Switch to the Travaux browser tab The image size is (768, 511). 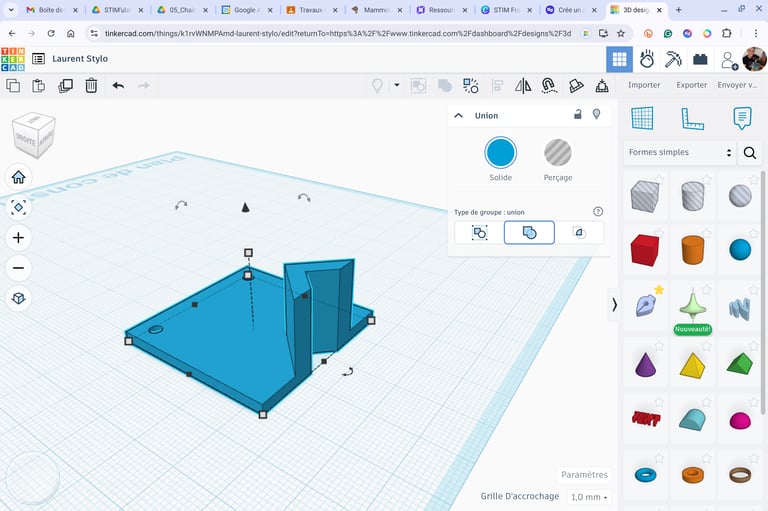[306, 10]
